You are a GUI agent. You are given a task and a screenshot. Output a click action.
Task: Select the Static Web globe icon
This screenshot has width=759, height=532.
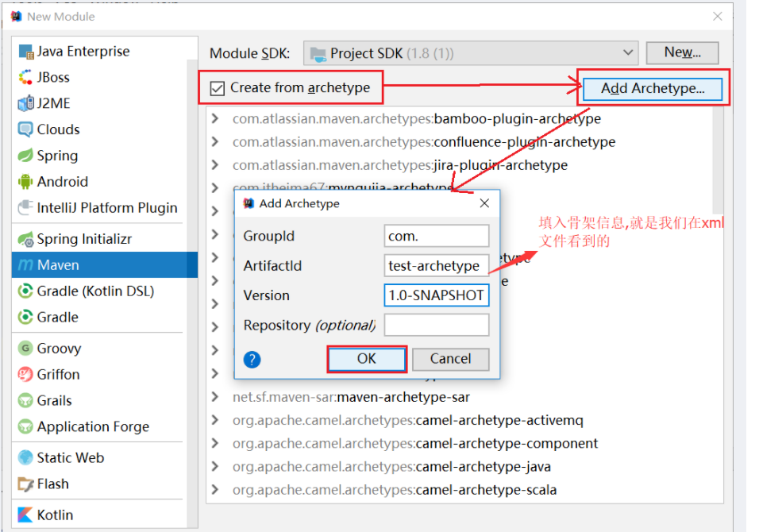25,457
